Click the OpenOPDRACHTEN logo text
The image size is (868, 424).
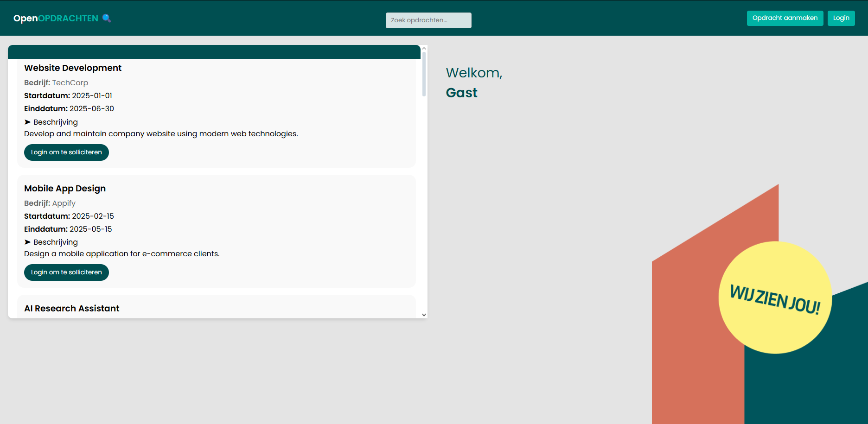click(56, 19)
